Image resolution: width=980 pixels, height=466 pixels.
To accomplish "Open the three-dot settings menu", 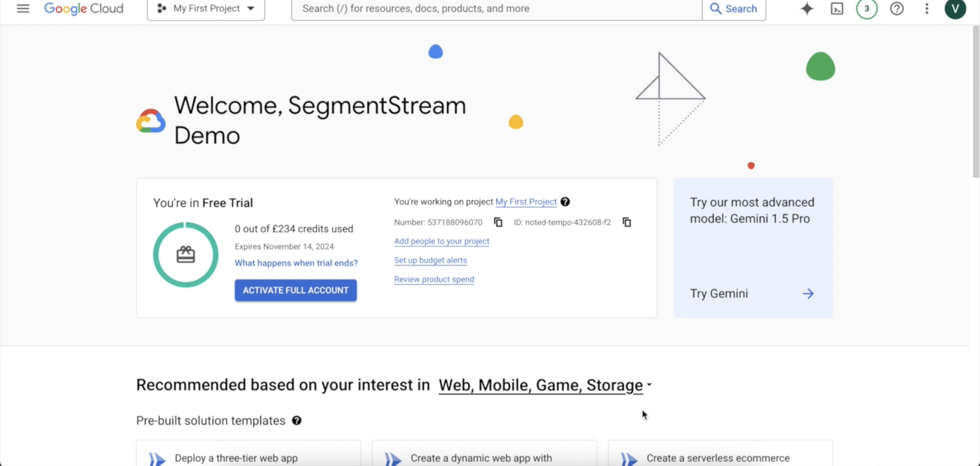I will point(927,9).
